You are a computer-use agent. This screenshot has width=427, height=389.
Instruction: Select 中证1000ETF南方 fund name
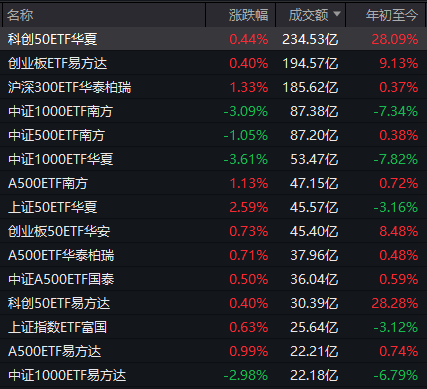point(60,111)
